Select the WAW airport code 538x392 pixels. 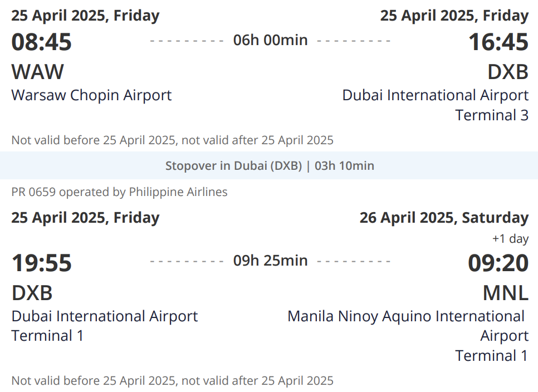point(38,72)
